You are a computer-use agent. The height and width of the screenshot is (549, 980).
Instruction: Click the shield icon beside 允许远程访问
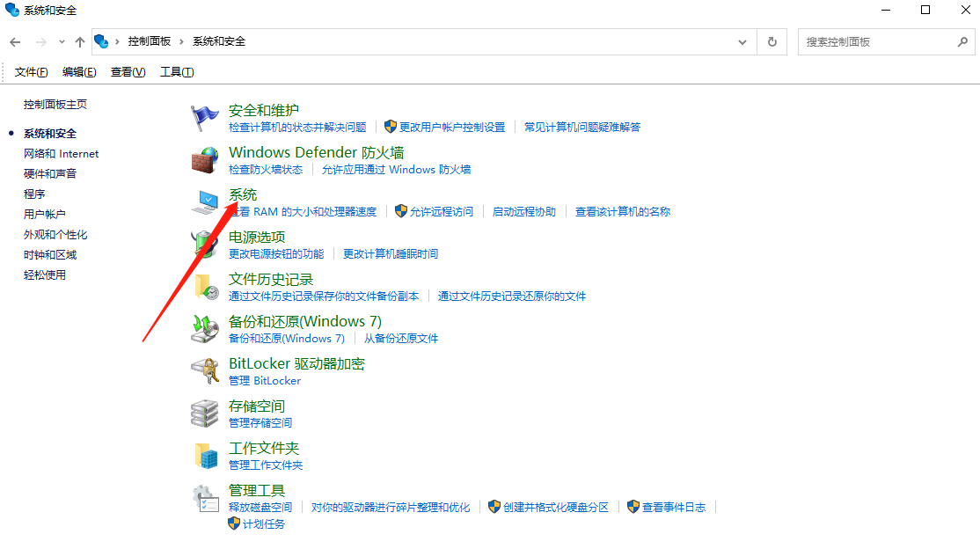tap(401, 211)
